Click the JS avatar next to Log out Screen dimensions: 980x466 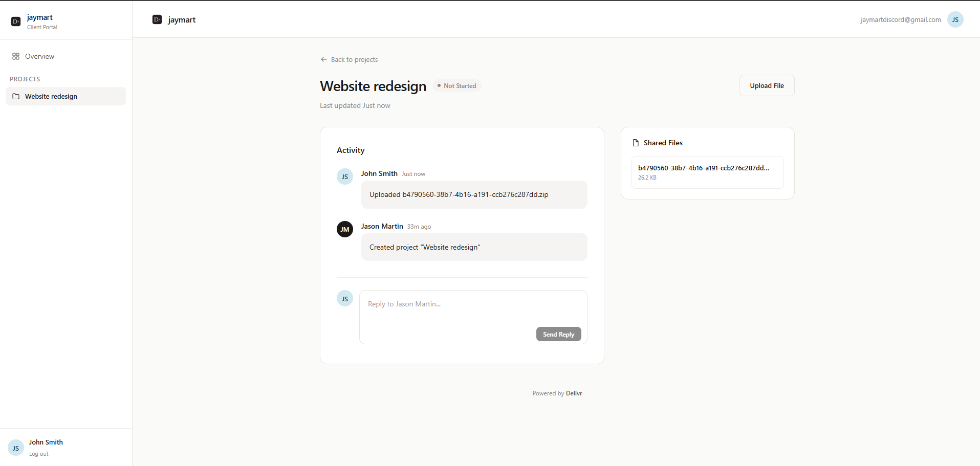[x=15, y=448]
